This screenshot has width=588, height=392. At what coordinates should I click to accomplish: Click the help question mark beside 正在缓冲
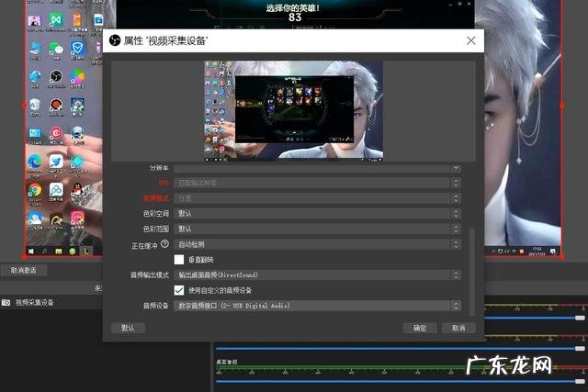pos(164,244)
